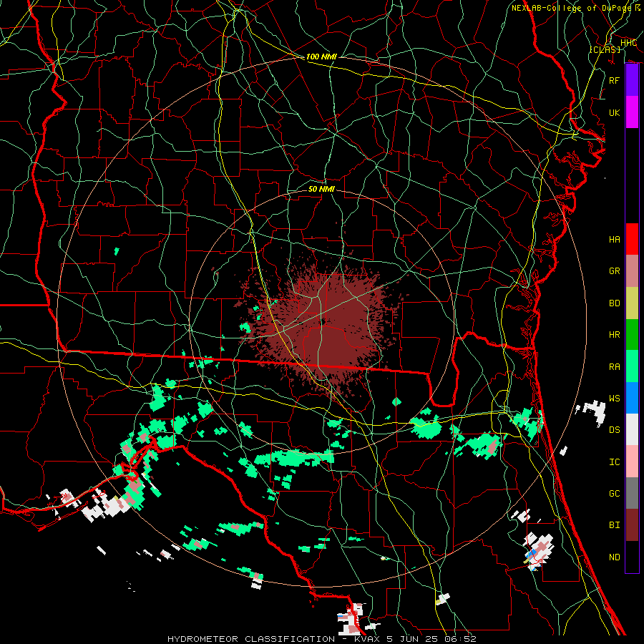Select the "IC" legend label
Screen dimensions: 644x644
(x=614, y=462)
